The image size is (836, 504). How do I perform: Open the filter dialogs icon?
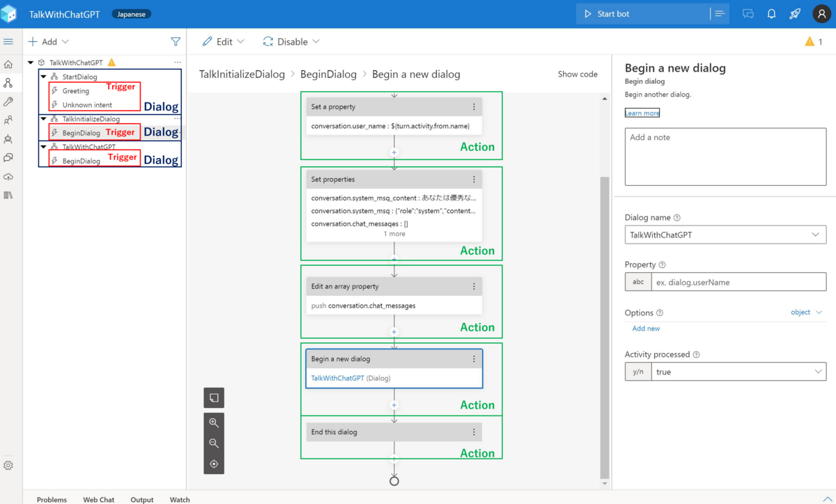[x=176, y=42]
